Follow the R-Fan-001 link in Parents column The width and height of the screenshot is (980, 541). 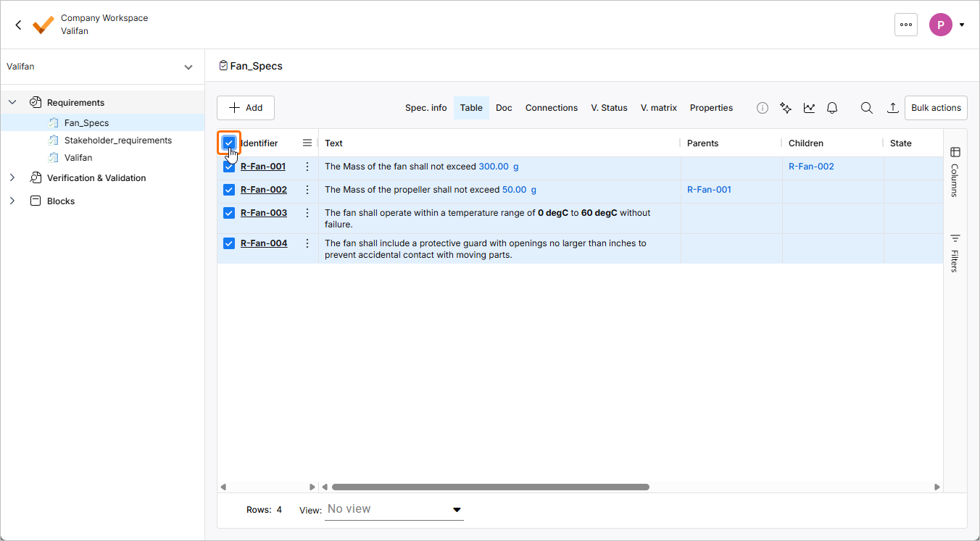[709, 190]
